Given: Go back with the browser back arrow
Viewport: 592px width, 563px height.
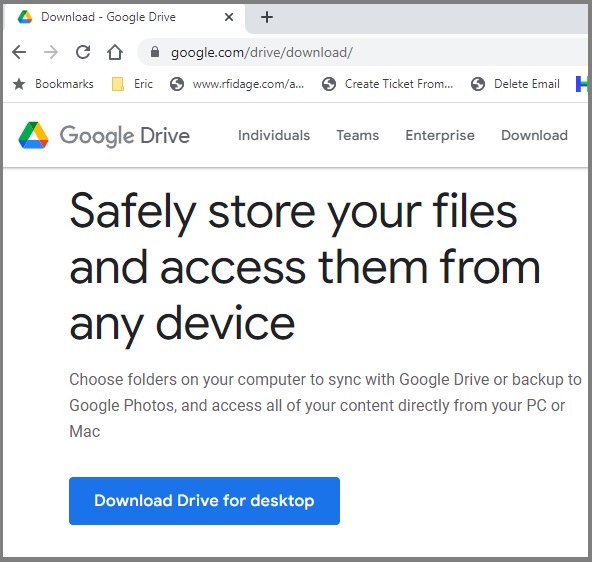Looking at the screenshot, I should click(x=19, y=52).
